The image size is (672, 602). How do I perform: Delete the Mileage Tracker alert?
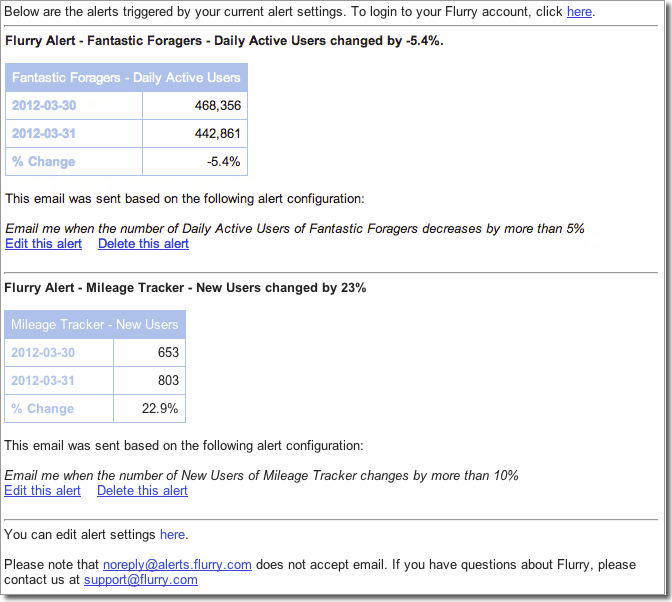click(x=142, y=491)
